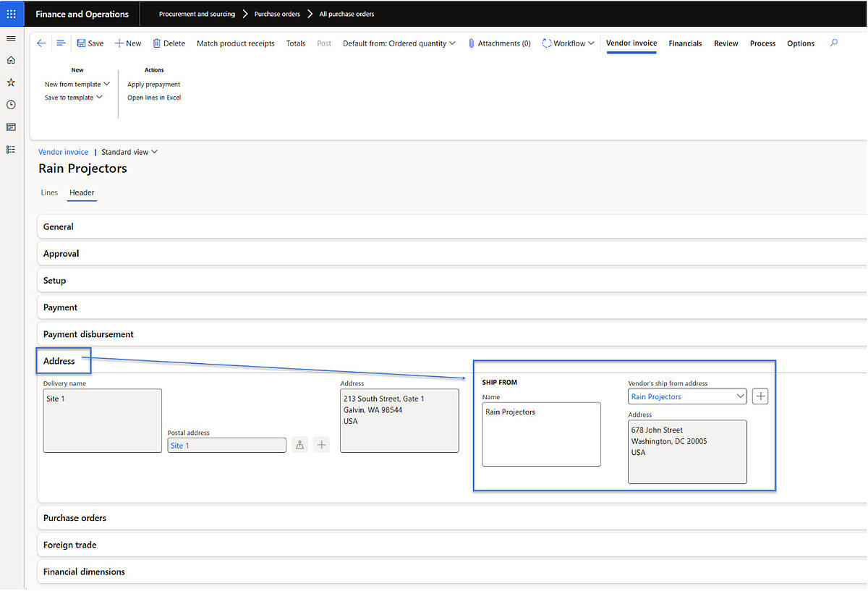Open Recent clock icon in the sidebar
The image size is (868, 591).
tap(11, 105)
